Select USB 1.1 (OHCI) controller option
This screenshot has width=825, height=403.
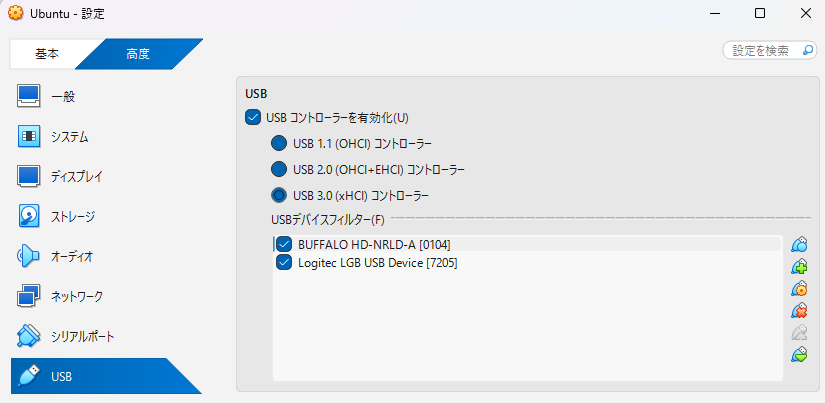coord(279,143)
